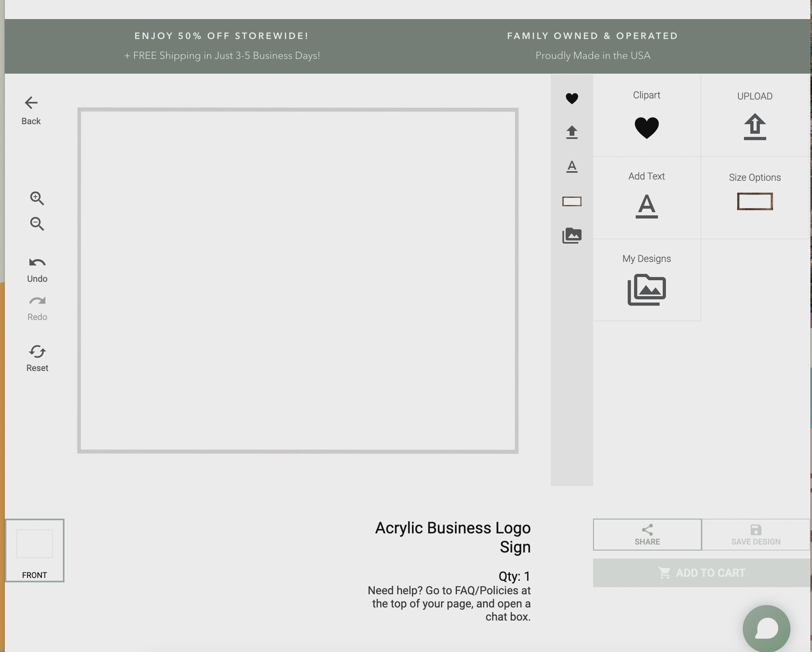
Task: Select the small upload arrow sidebar icon
Action: point(572,132)
